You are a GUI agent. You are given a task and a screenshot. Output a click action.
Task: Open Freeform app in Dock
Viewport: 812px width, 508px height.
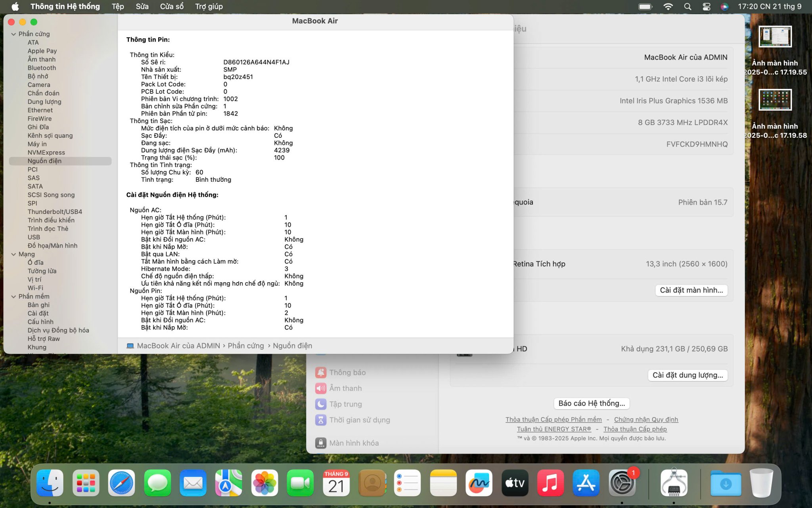(x=479, y=483)
